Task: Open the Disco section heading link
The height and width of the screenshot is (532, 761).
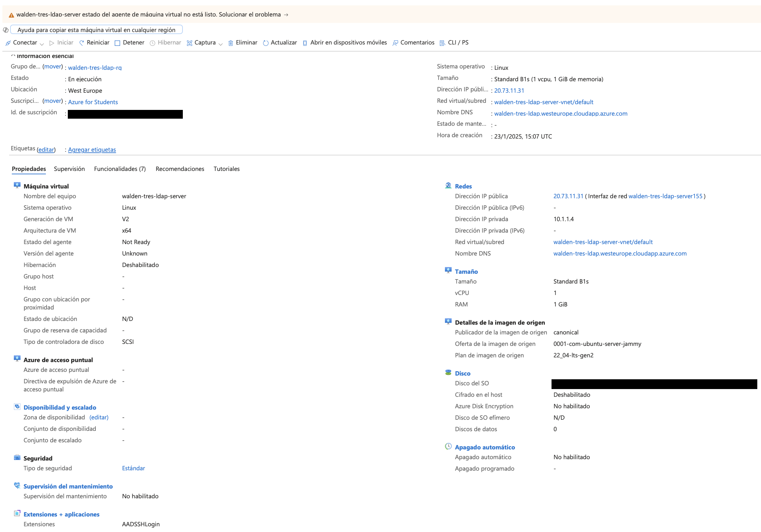Action: click(462, 374)
